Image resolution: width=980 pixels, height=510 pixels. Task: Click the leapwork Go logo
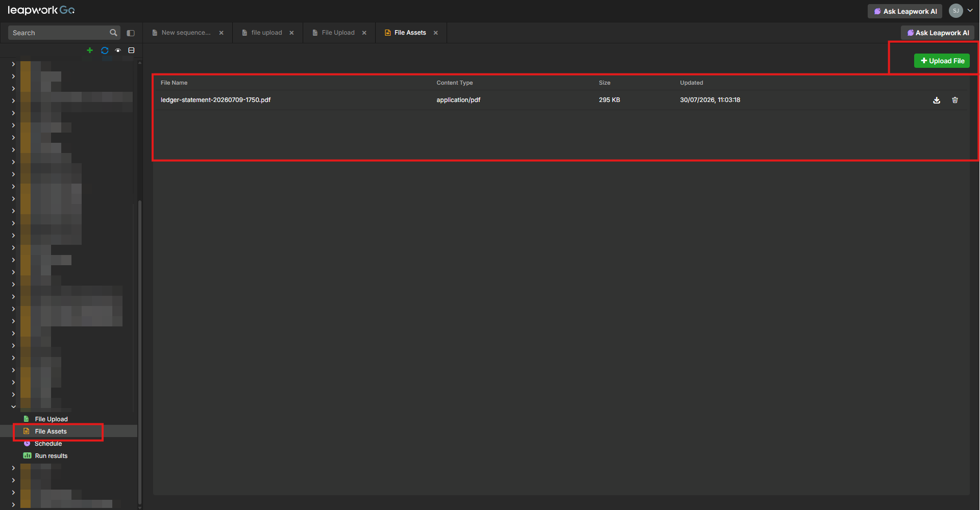pos(41,10)
